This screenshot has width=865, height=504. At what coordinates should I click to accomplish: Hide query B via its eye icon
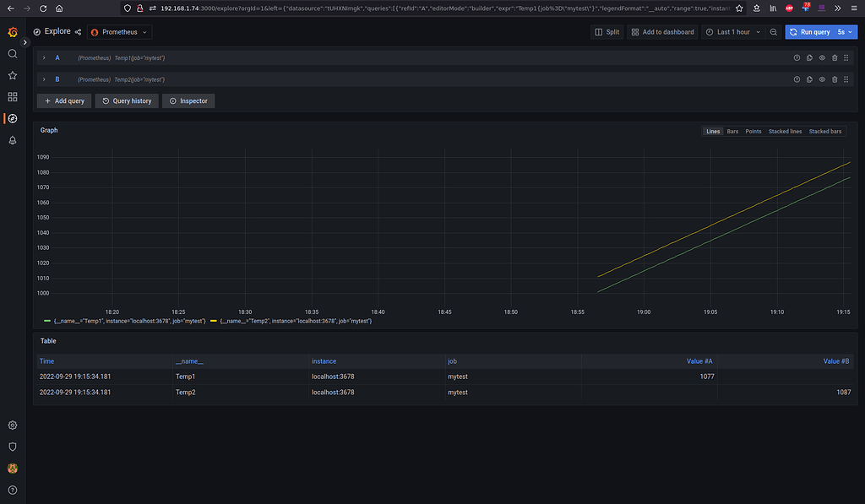coord(821,79)
